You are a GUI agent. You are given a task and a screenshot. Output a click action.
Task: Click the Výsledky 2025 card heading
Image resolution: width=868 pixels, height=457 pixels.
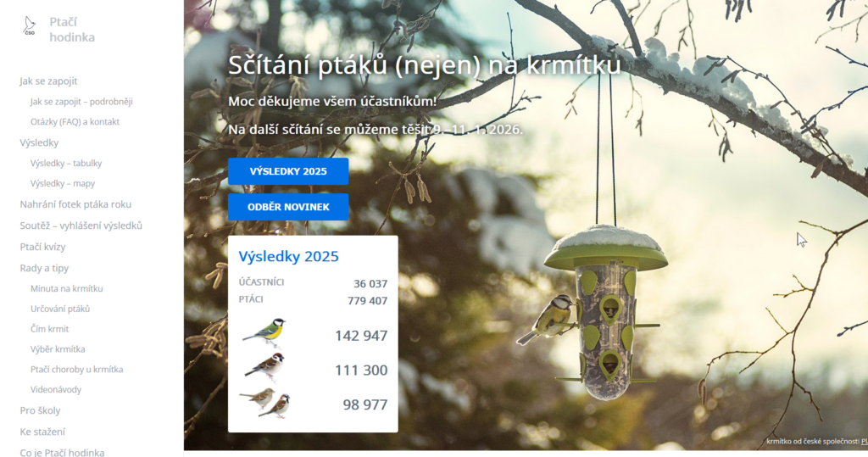click(288, 256)
